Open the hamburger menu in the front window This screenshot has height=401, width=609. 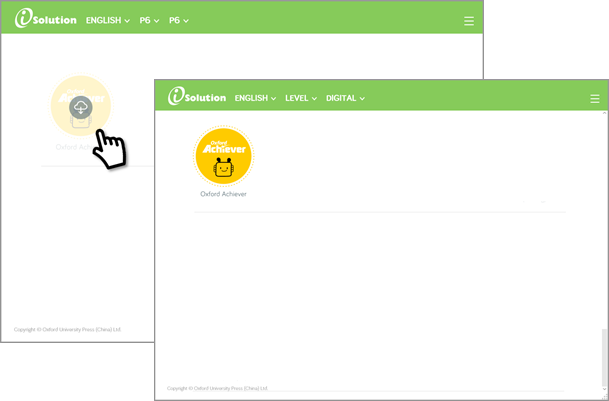[595, 99]
